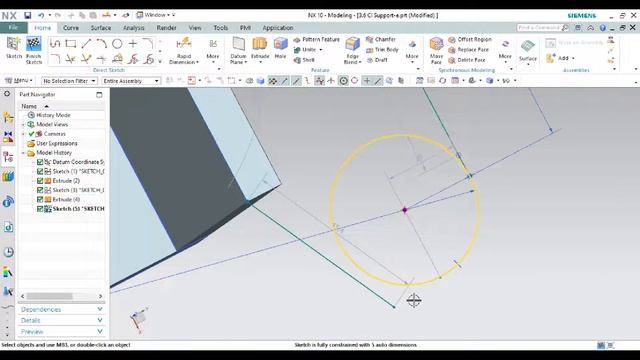Select the Line sketch tool
This screenshot has height=360, width=640.
point(86,43)
